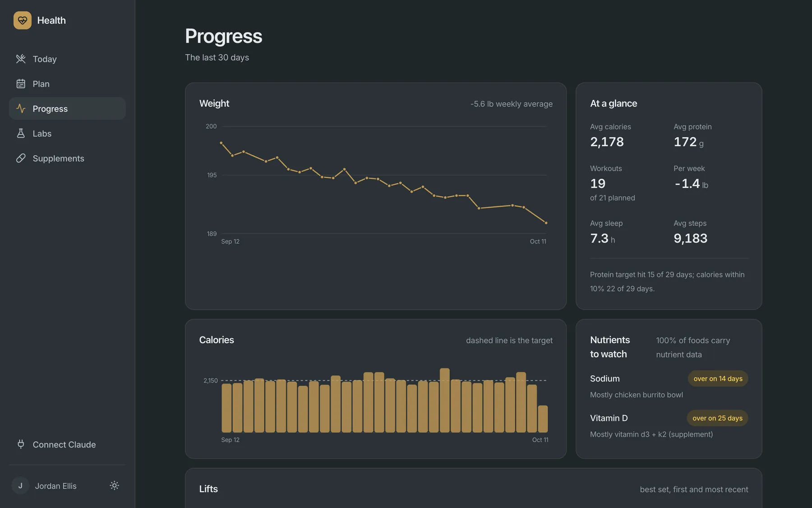Click 'Mostly vitamin d3 + k2 (supplement)' text
The image size is (812, 508).
pyautogui.click(x=651, y=434)
